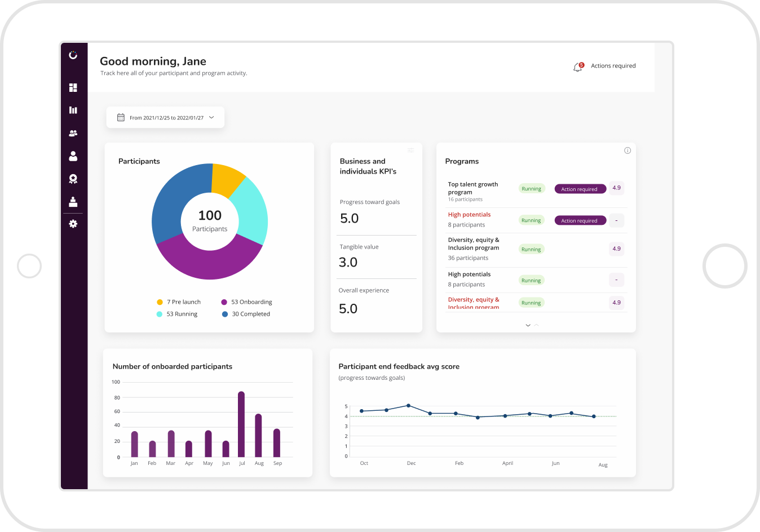Screen dimensions: 760x532
Task: Click the Actions required link
Action: (613, 66)
